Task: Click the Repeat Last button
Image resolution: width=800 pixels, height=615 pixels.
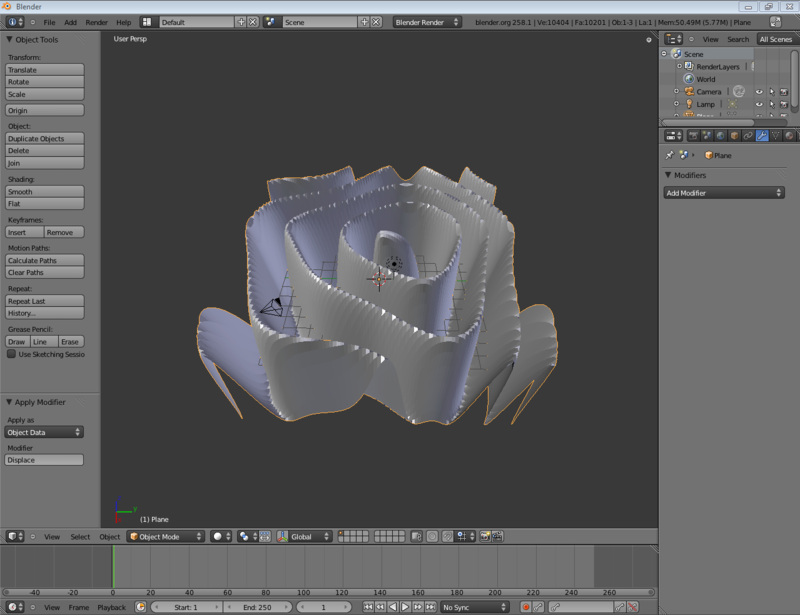Action: pyautogui.click(x=44, y=301)
